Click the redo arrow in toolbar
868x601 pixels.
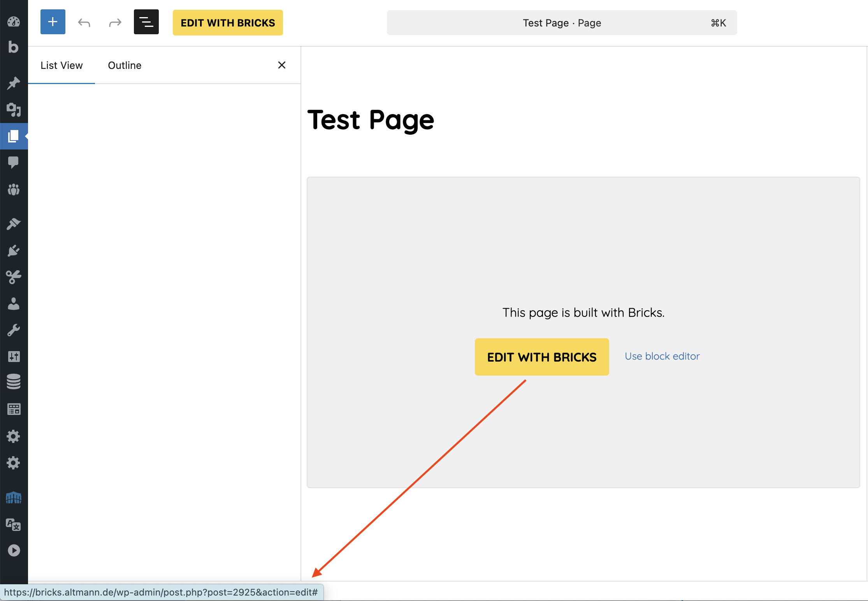(x=115, y=23)
